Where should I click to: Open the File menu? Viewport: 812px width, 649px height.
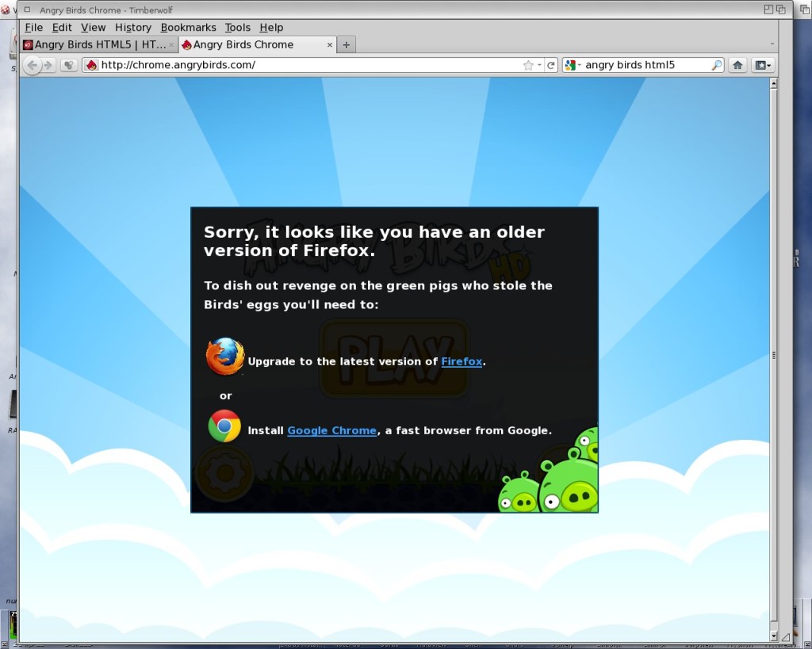coord(33,28)
